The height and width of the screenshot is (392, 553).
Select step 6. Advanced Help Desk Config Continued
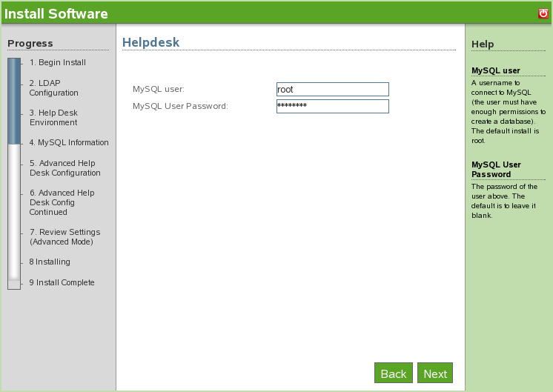[62, 202]
